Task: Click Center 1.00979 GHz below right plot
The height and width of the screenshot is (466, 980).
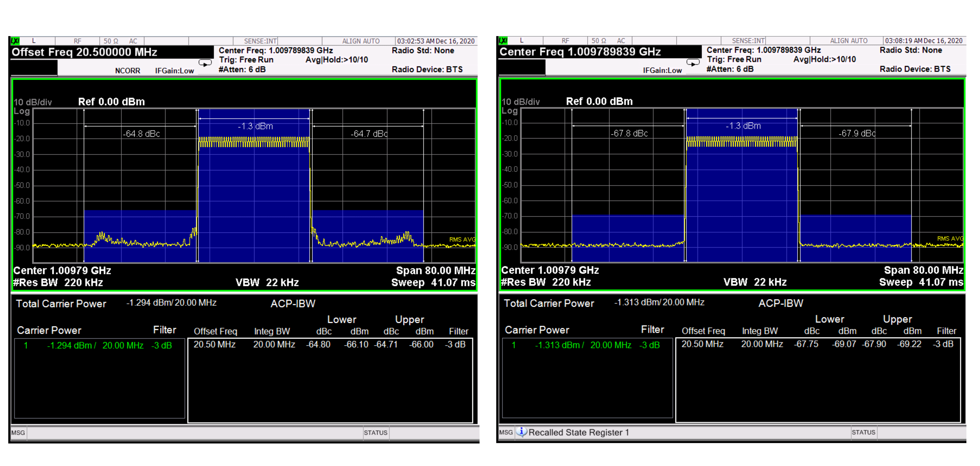Action: (550, 270)
